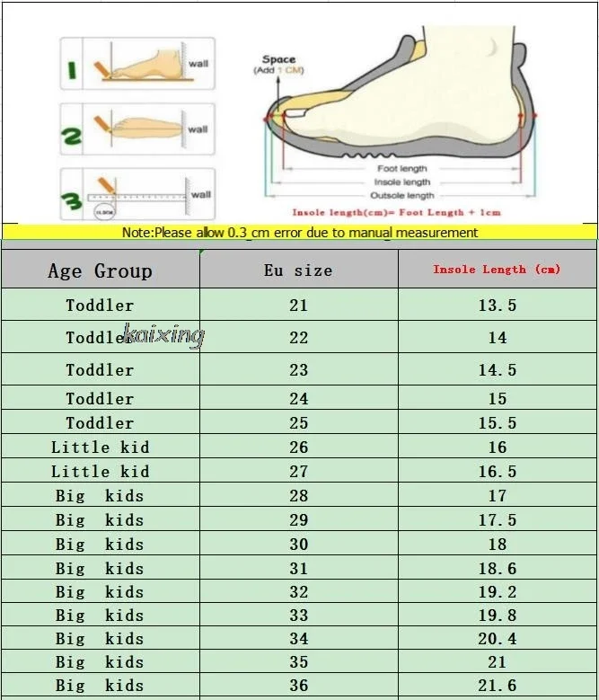The height and width of the screenshot is (700, 599).
Task: Click the Toddler cell in the size 25 row
Action: click(x=101, y=421)
